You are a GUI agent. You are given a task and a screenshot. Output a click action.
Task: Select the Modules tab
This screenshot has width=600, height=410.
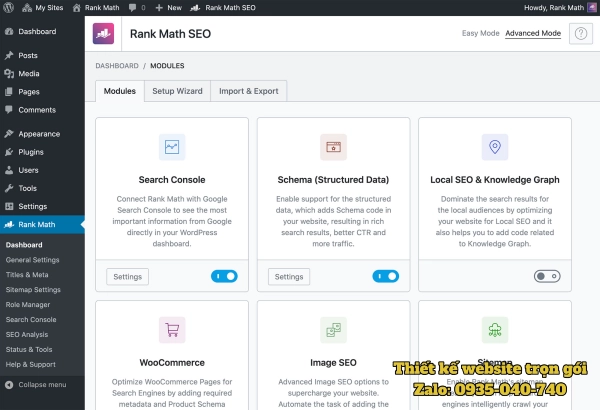tap(120, 91)
